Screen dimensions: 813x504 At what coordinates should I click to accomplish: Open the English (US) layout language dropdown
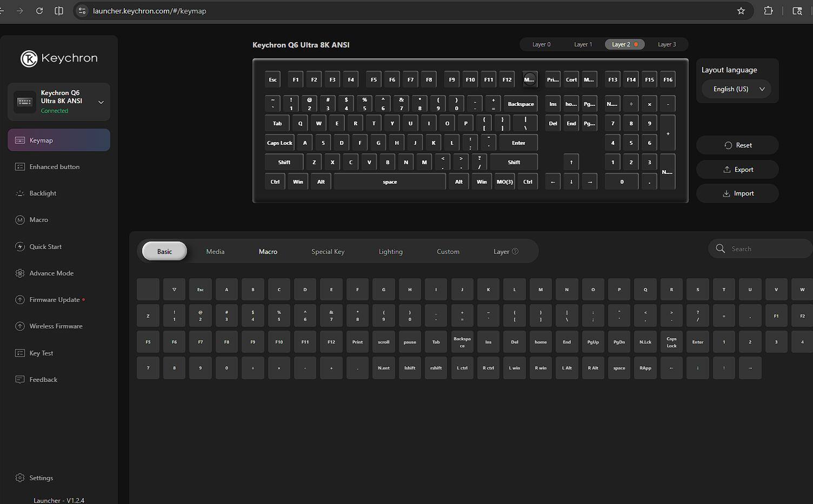[x=737, y=89]
